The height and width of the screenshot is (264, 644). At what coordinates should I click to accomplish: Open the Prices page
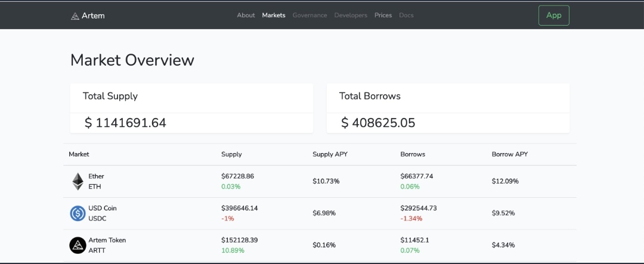point(383,15)
